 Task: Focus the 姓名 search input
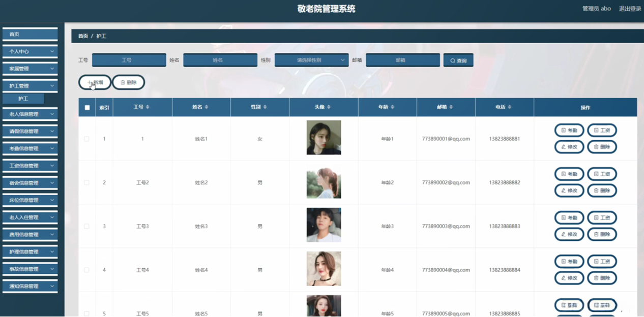point(220,60)
